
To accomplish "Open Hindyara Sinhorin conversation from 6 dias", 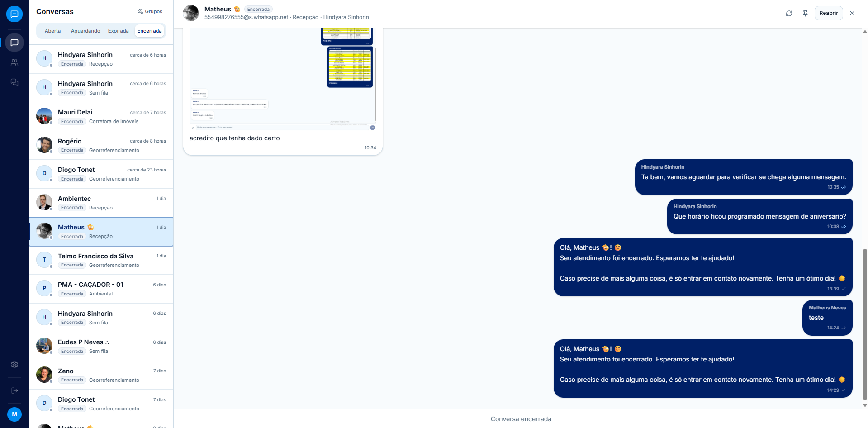I will coord(101,318).
